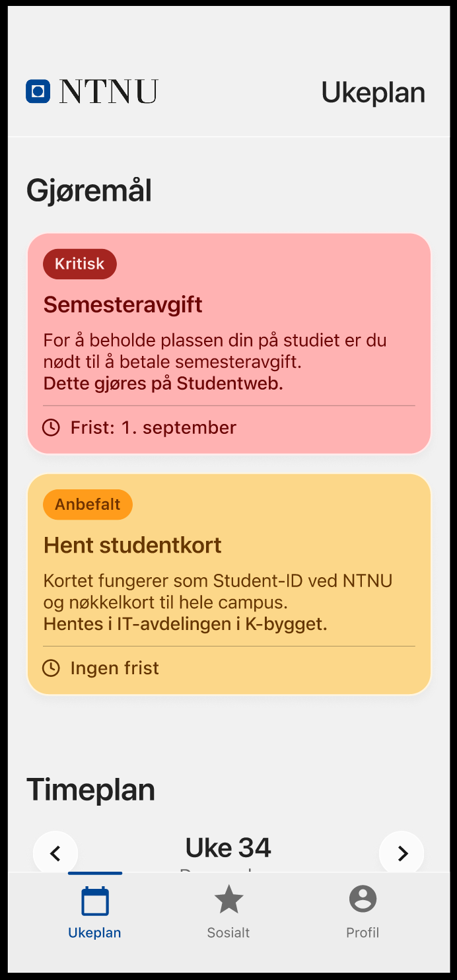Click 'Hentes i IT-avdelingen i K-bygget' text

click(185, 624)
